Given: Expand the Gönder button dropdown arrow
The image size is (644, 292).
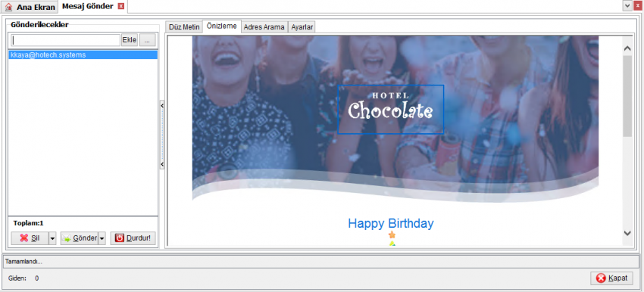Looking at the screenshot, I should (102, 238).
